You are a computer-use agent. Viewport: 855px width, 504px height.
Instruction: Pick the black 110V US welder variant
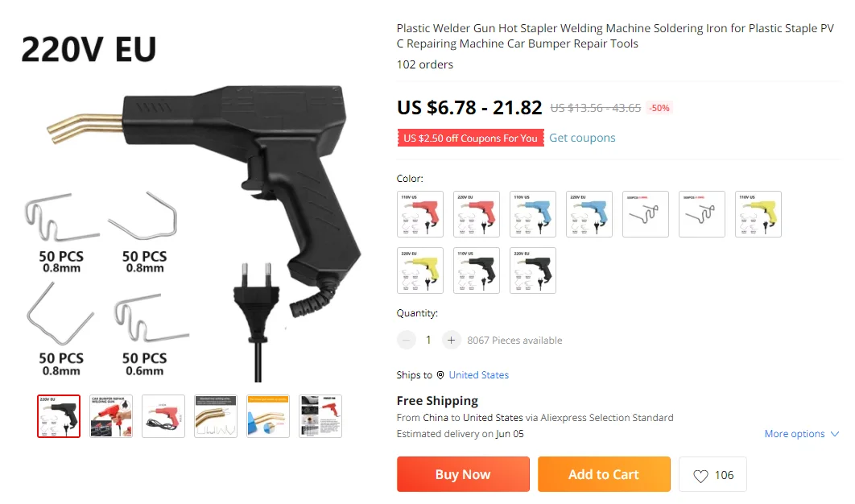click(x=477, y=271)
